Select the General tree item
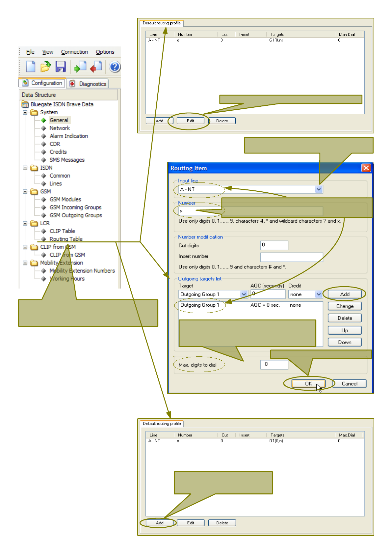This screenshot has width=392, height=555. 59,120
